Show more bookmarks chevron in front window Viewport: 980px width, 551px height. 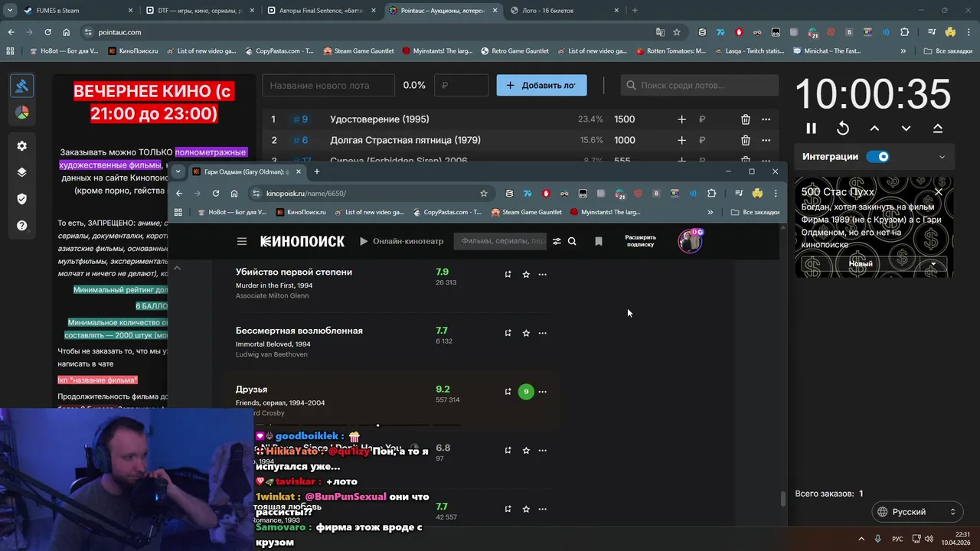(710, 212)
